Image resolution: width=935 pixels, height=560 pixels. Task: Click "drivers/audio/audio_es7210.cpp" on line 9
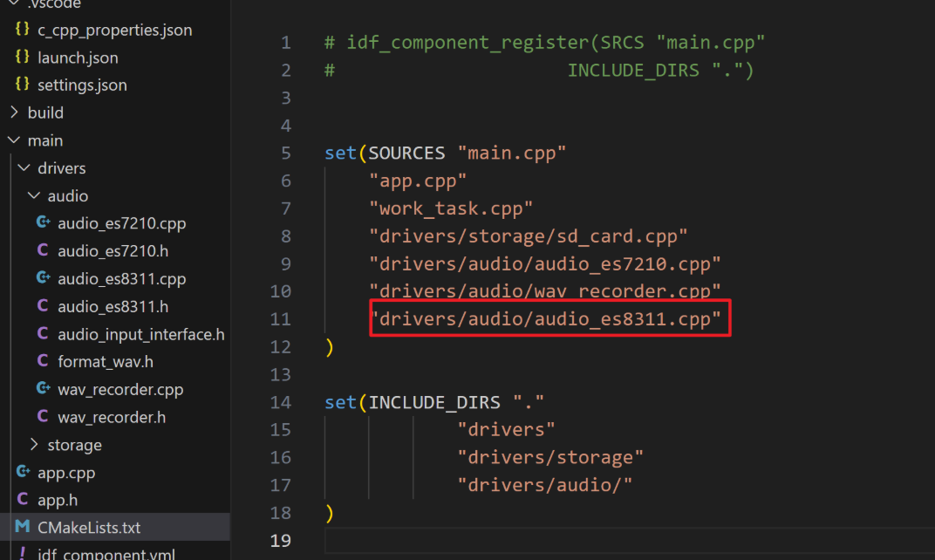pos(545,263)
